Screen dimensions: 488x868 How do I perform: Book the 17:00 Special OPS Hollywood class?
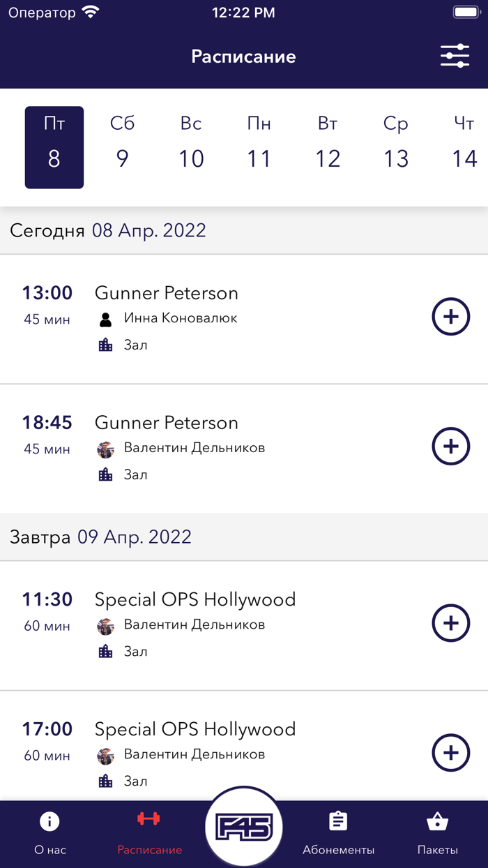(451, 753)
